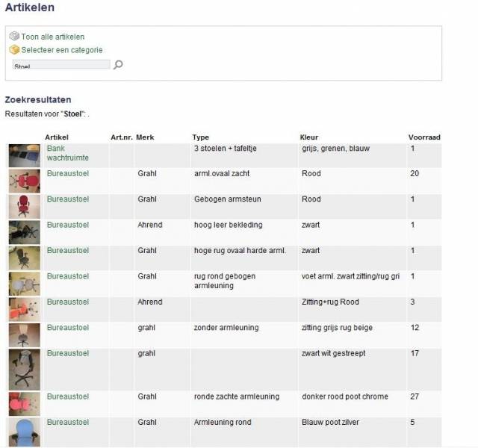478x448 pixels.
Task: Open Bureaustoel link with Zitting+rug Rood color
Action: click(68, 302)
